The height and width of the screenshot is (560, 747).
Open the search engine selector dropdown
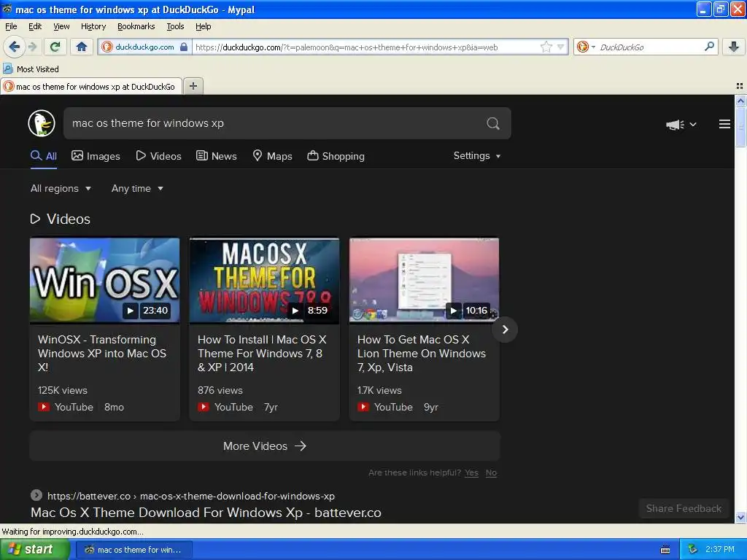pyautogui.click(x=586, y=47)
